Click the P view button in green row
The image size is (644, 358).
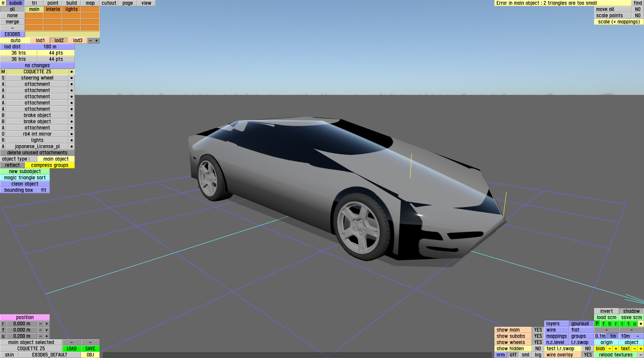tap(597, 324)
